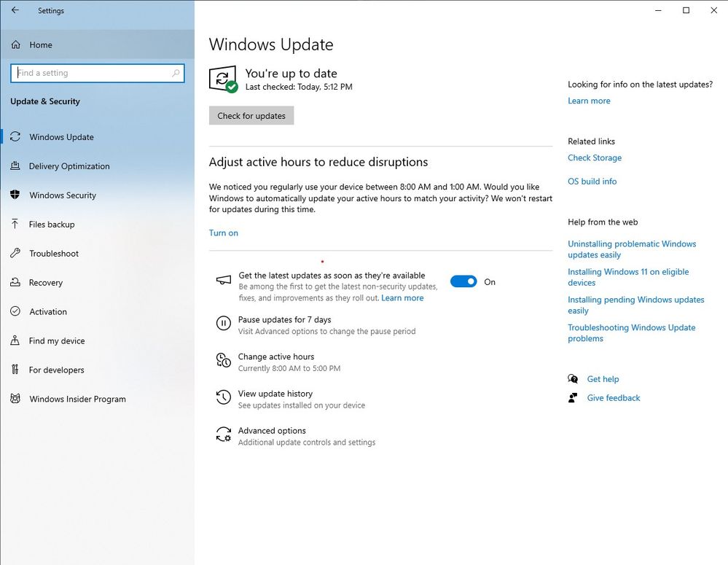The width and height of the screenshot is (728, 565).
Task: Open the Home settings page
Action: pos(98,44)
